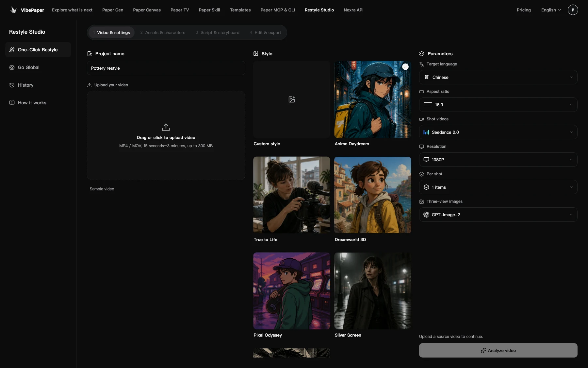Click the Drag or click to upload video area
Image resolution: width=588 pixels, height=368 pixels.
[x=166, y=135]
